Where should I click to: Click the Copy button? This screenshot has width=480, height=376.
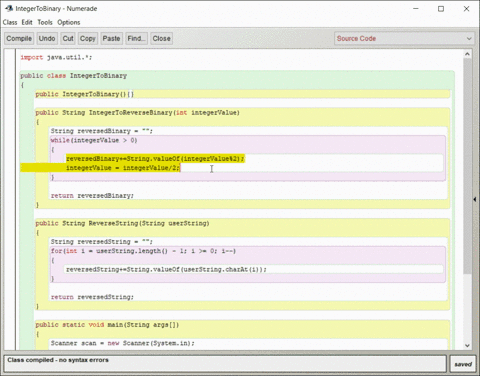88,38
